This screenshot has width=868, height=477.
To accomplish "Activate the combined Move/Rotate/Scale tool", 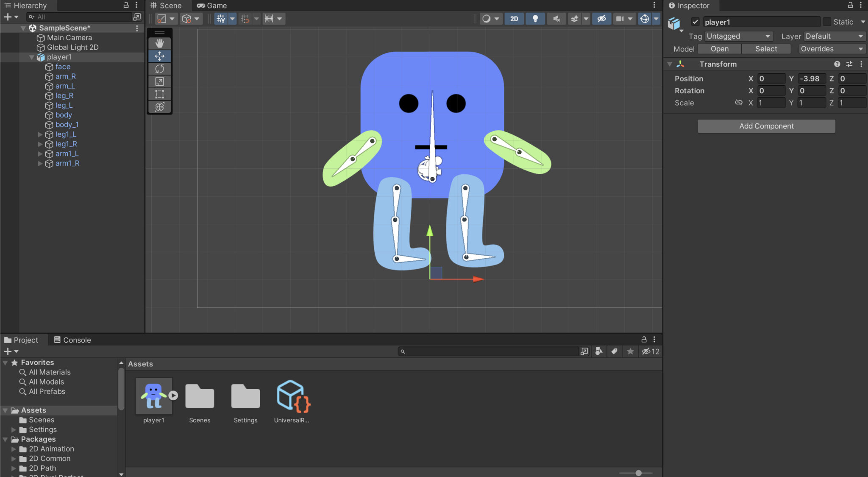I will tap(159, 107).
